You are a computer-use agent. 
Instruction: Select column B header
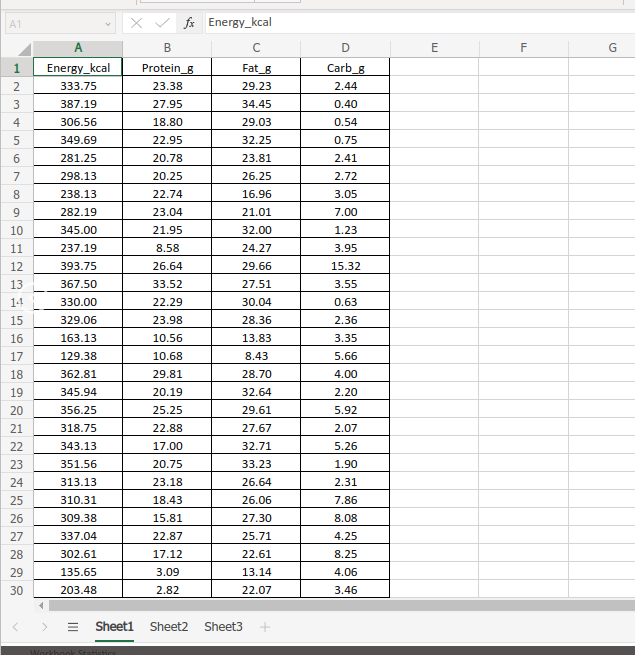pyautogui.click(x=167, y=48)
